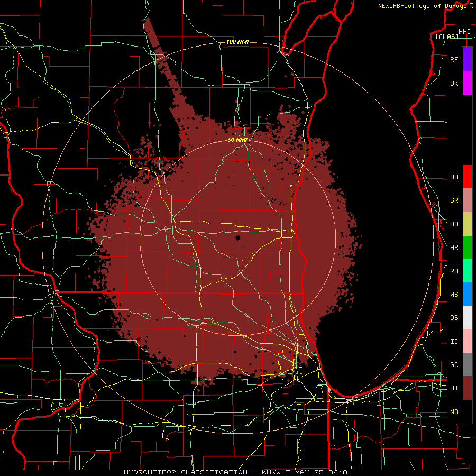Click the UK magenta legend color swatch
This screenshot has width=476, height=476.
click(x=467, y=83)
